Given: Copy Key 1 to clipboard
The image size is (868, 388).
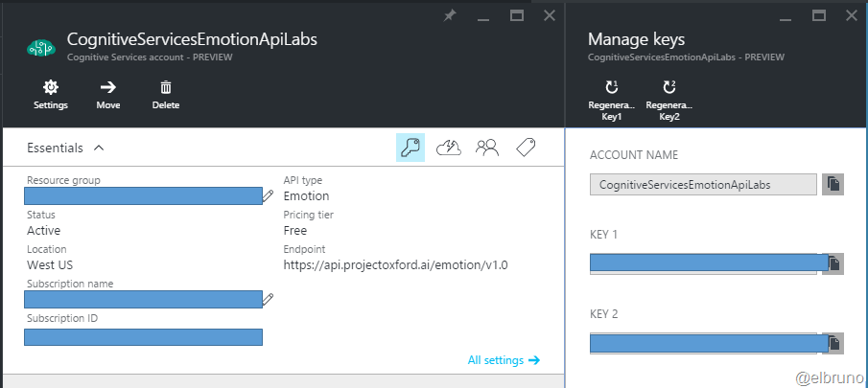Looking at the screenshot, I should (x=833, y=262).
